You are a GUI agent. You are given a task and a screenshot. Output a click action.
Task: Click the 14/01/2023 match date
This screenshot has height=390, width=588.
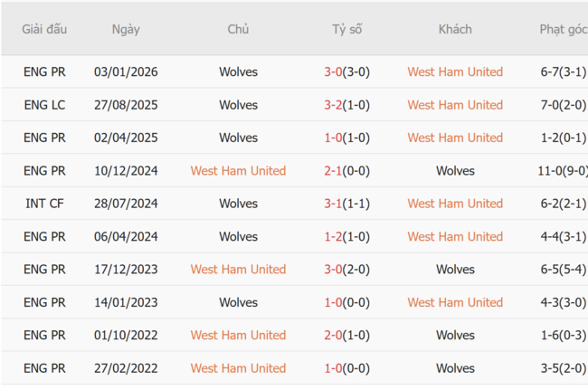[126, 302]
